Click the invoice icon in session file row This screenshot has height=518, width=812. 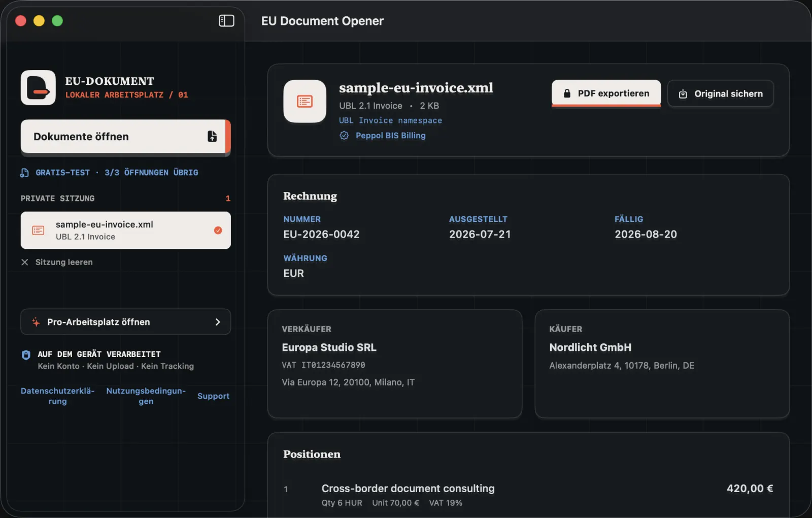coord(38,231)
